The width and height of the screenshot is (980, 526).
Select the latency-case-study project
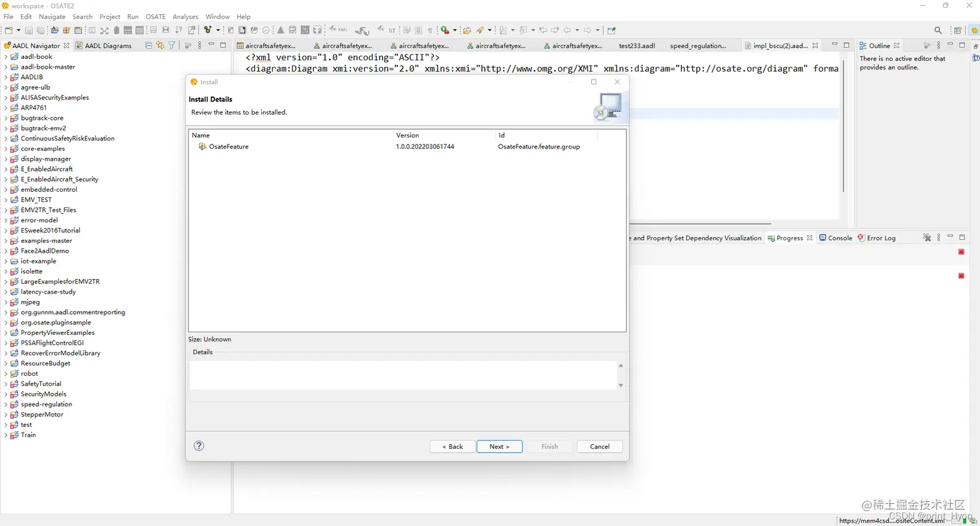point(48,292)
